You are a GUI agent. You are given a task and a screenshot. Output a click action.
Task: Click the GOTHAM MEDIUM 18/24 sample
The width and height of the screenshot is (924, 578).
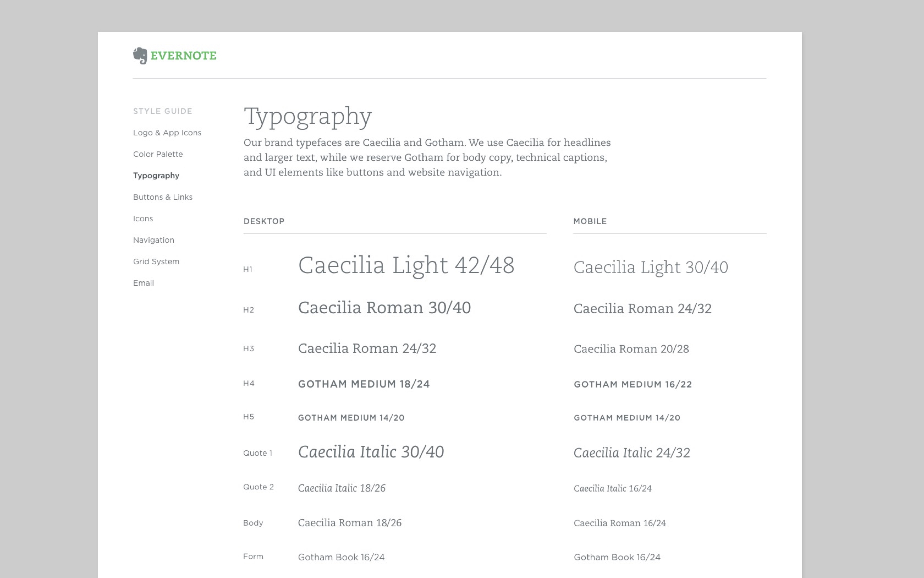[x=364, y=384]
